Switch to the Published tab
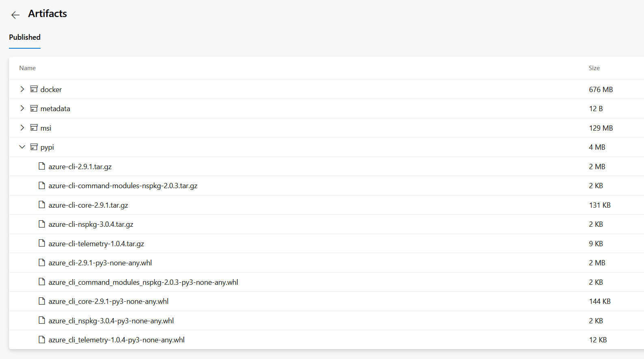Viewport: 644px width, 359px height. [25, 37]
